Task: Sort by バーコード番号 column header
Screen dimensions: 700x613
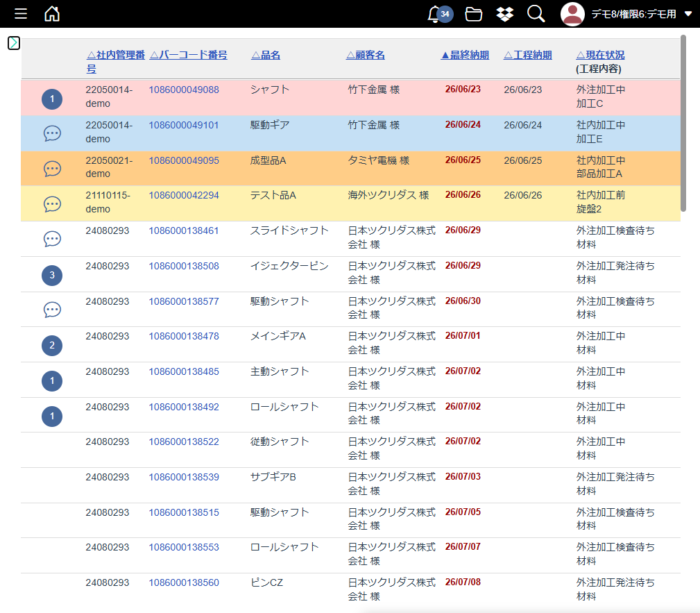Action: point(189,55)
